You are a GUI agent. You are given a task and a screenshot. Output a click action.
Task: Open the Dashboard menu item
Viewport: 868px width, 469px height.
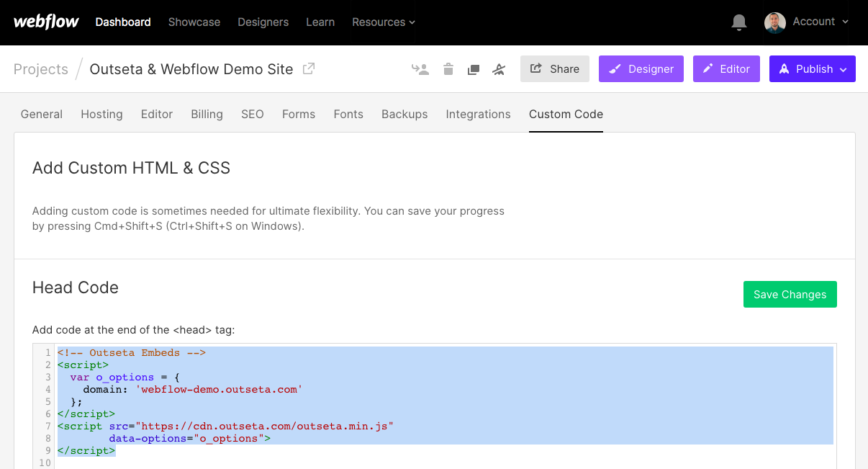pyautogui.click(x=122, y=22)
